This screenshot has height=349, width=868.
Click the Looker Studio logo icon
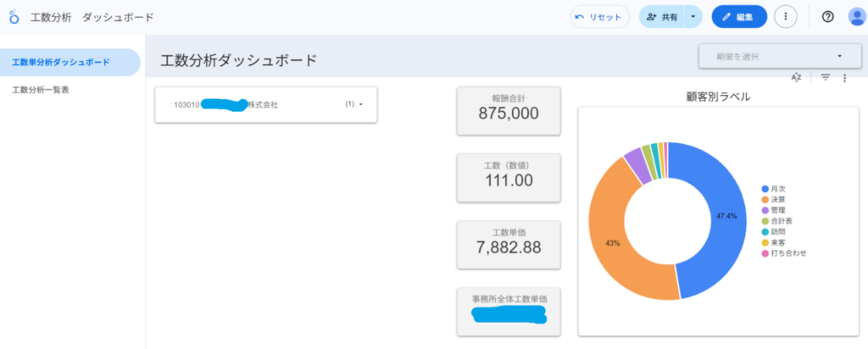point(14,17)
